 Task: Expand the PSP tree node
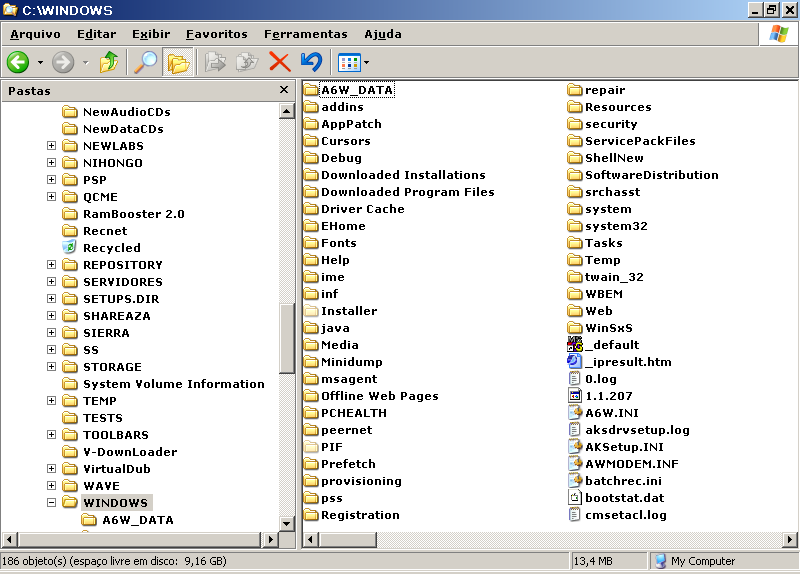tap(51, 180)
